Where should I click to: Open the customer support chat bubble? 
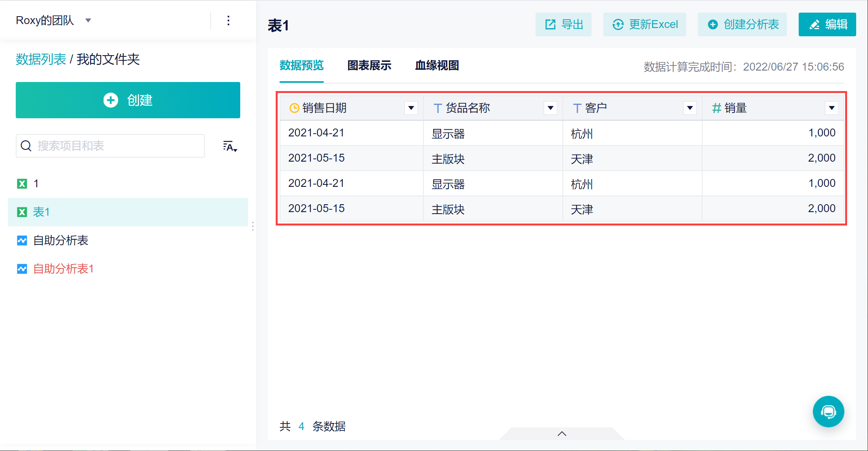click(x=828, y=412)
